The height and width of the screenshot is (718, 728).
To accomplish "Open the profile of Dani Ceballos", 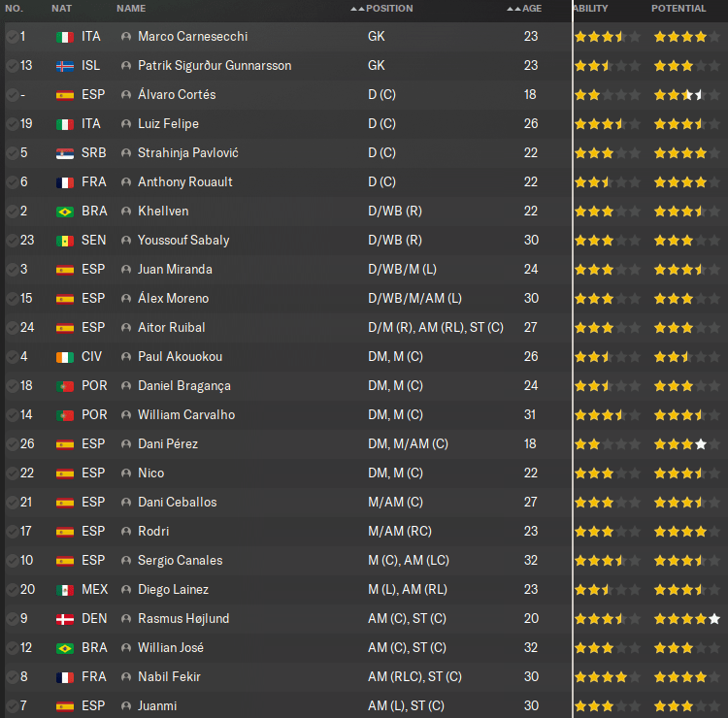I will [177, 503].
